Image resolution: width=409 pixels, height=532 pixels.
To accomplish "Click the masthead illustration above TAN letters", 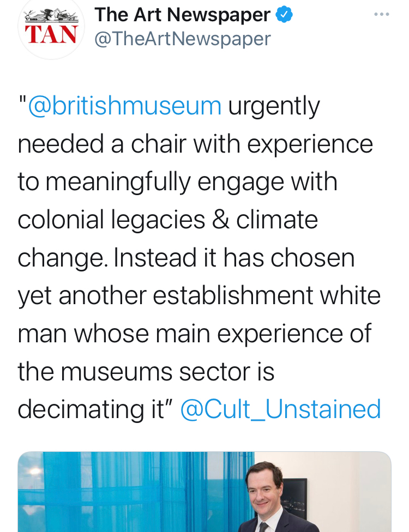I will [52, 16].
